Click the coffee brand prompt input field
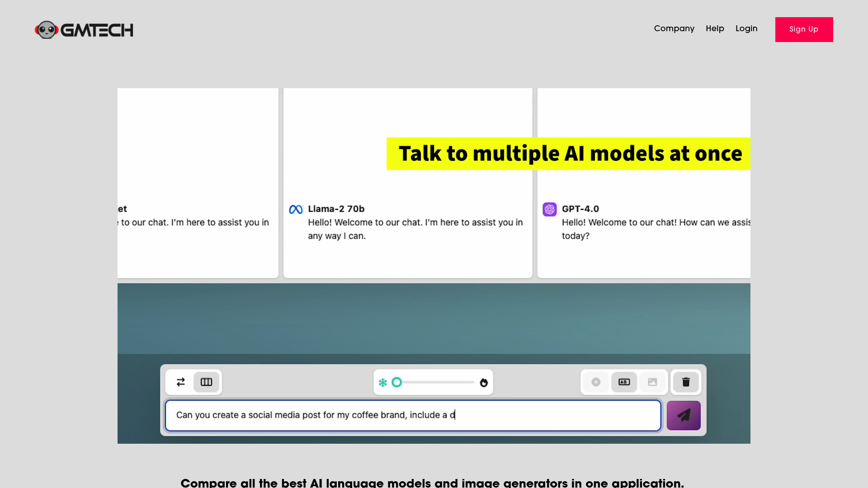Viewport: 868px width, 488px height. 413,415
